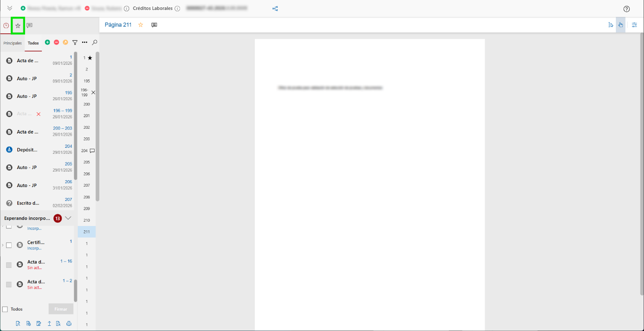This screenshot has height=331, width=644.
Task: Open search with the magnifier icon
Action: tap(95, 42)
